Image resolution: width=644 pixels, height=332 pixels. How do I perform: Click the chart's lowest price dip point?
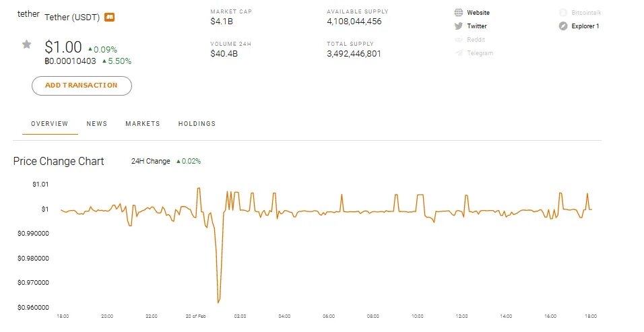click(x=218, y=302)
